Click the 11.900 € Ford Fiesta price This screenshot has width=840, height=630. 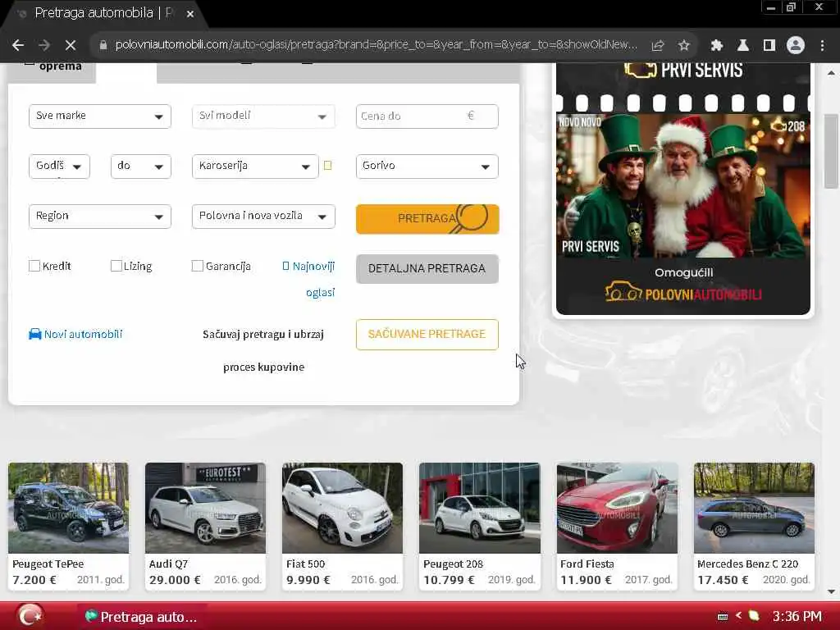click(x=586, y=580)
